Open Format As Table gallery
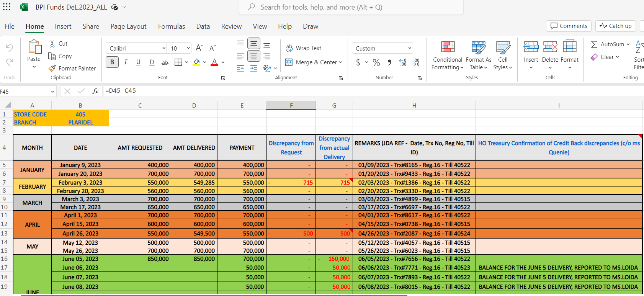Screen dimensions: 644x296 pos(479,56)
